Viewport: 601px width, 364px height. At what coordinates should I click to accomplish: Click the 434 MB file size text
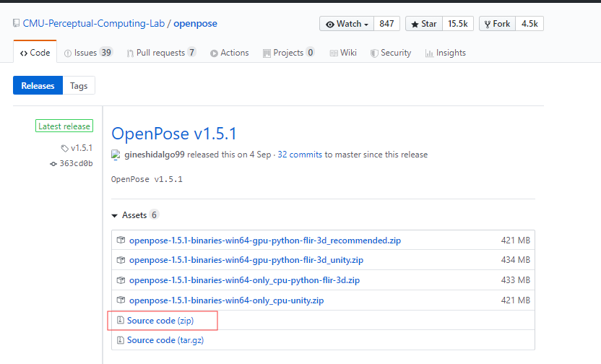(x=516, y=260)
